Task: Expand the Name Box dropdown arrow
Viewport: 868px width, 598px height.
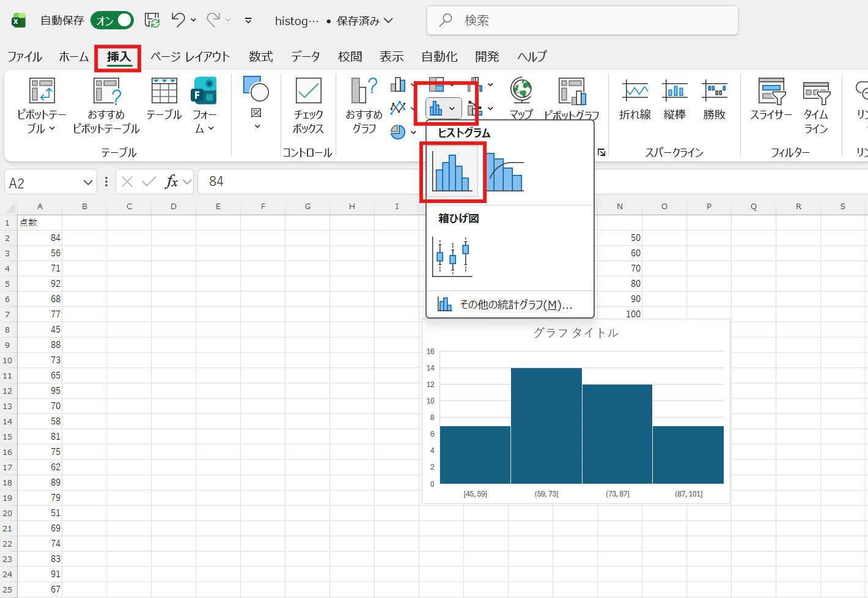Action: point(88,182)
